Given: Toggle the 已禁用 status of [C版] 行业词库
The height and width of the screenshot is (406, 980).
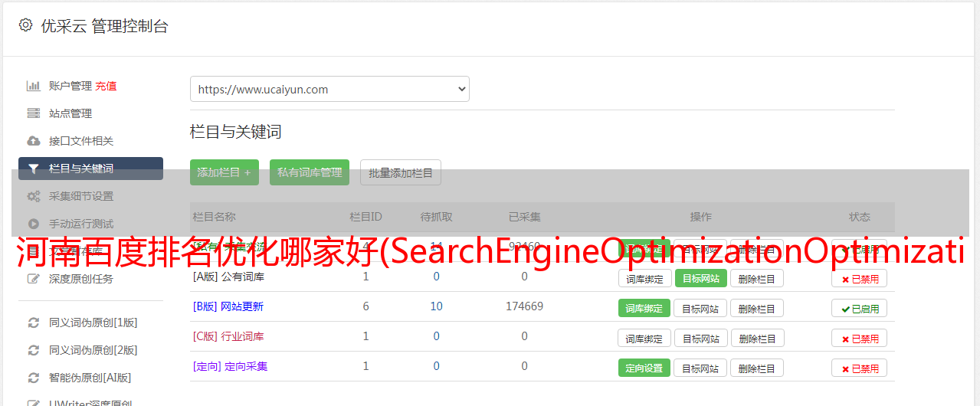Looking at the screenshot, I should (x=860, y=339).
